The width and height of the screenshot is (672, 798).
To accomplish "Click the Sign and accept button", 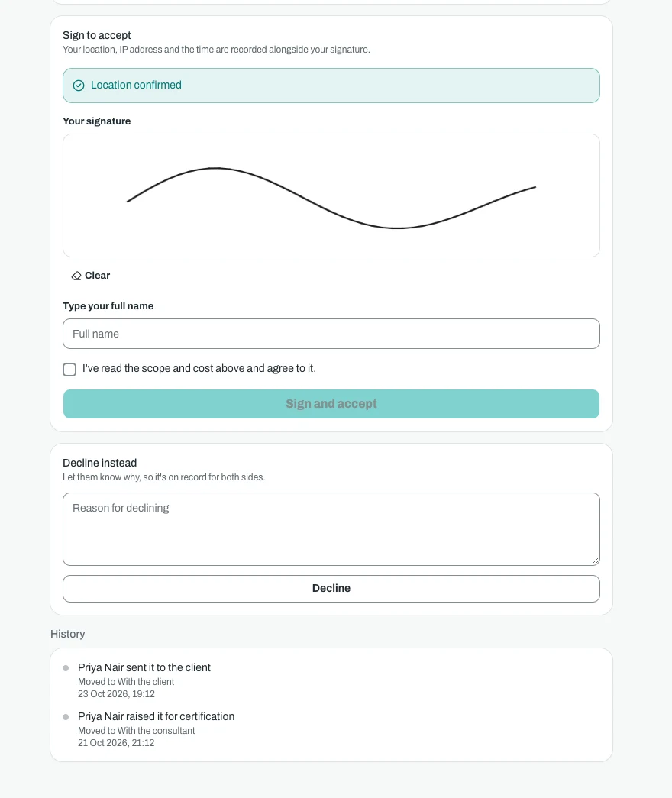I will tap(331, 404).
